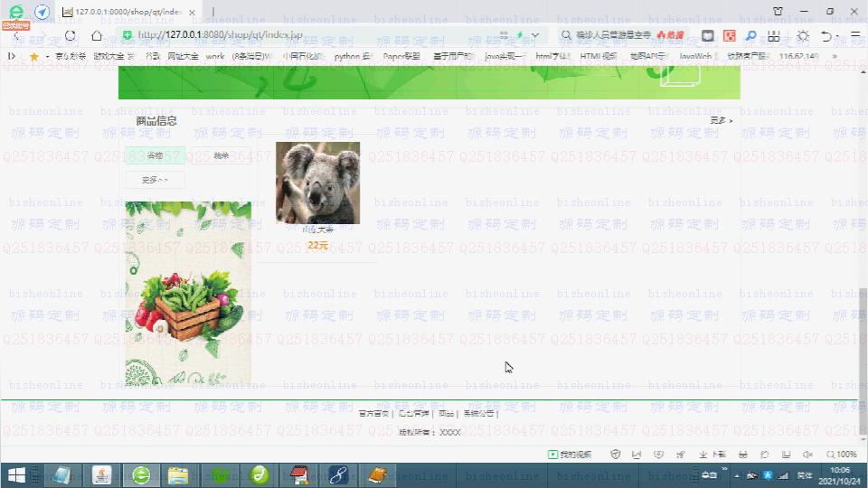Click '我的视频' in status bar

[571, 455]
